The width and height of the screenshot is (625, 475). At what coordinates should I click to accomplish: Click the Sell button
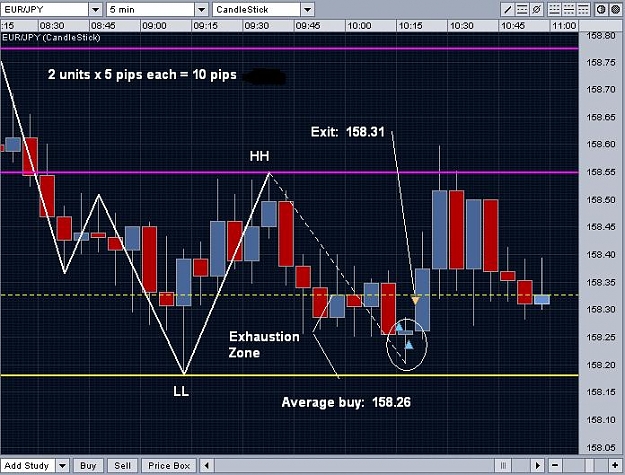[x=122, y=465]
